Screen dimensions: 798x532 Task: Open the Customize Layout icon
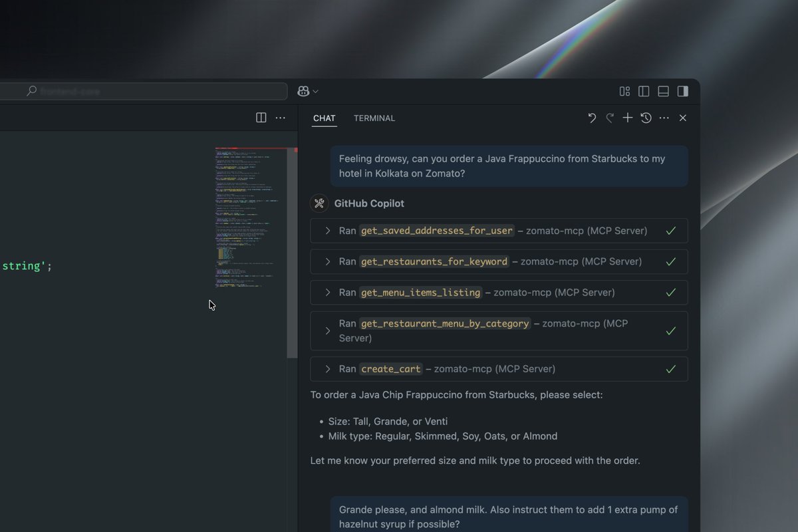click(x=624, y=91)
